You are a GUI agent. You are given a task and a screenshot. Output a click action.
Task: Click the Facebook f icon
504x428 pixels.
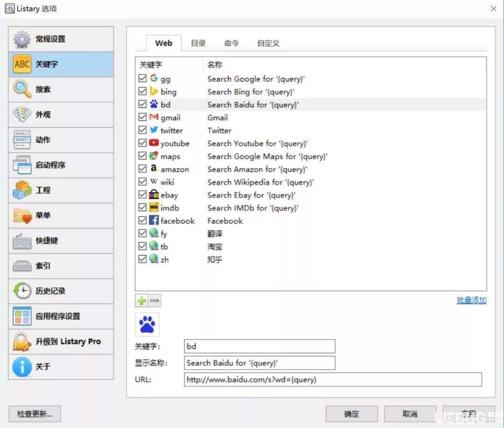click(154, 220)
